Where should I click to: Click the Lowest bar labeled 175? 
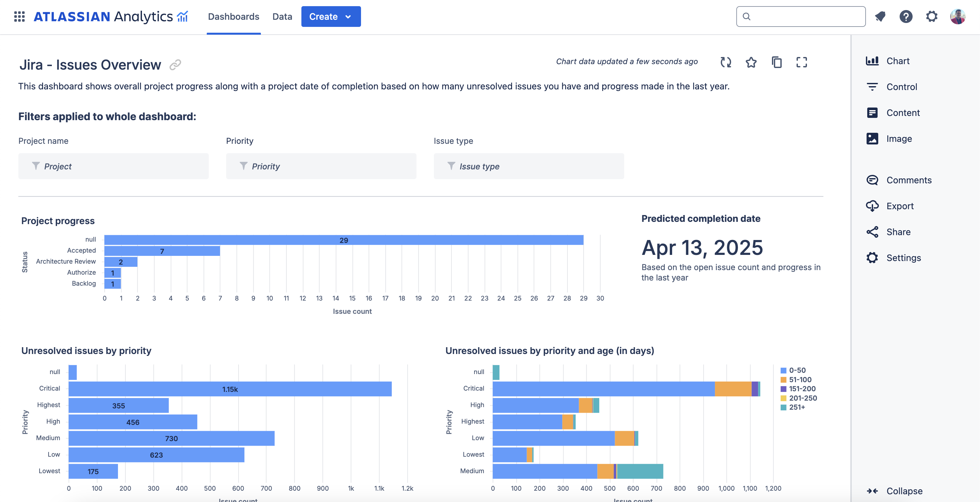(x=93, y=471)
